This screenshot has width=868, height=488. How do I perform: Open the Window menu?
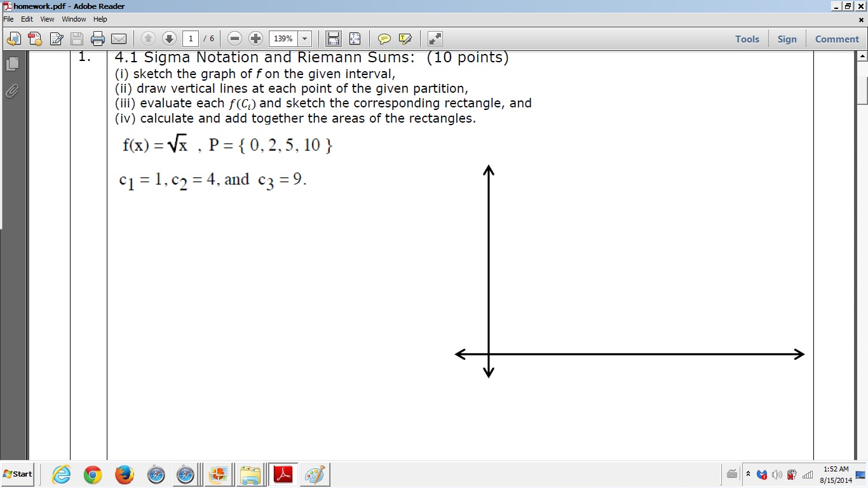pyautogui.click(x=74, y=19)
